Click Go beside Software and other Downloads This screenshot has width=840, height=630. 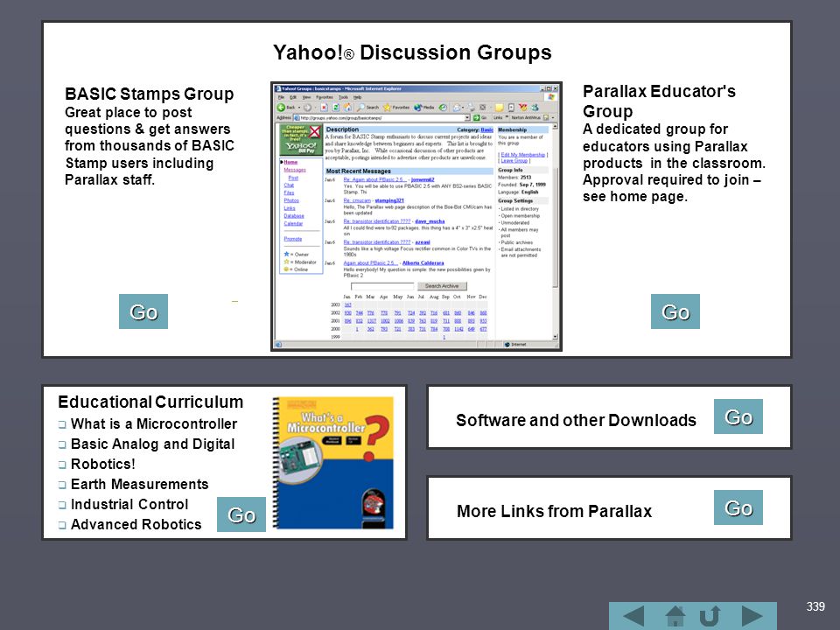point(738,416)
